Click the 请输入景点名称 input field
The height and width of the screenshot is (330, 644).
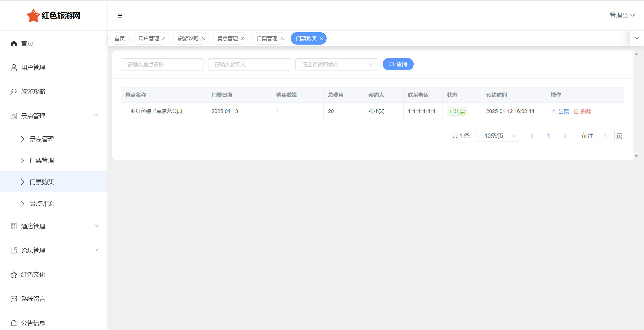[162, 64]
